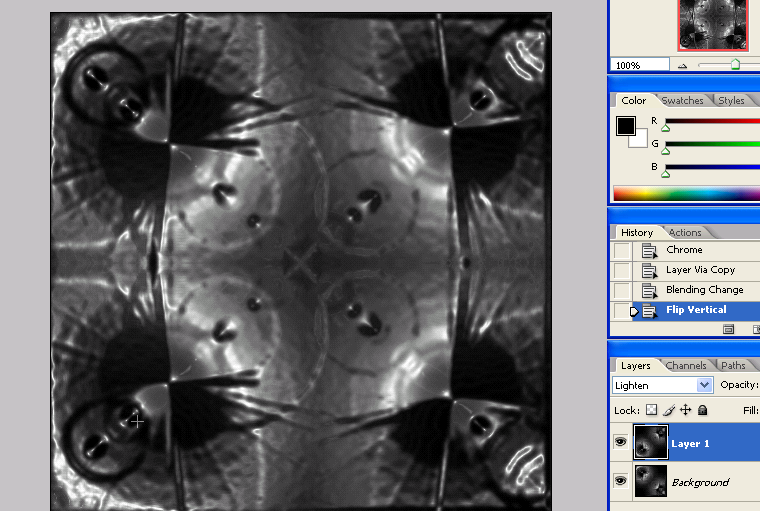The width and height of the screenshot is (760, 511).
Task: Click the Flip Vertical state icon
Action: point(649,311)
